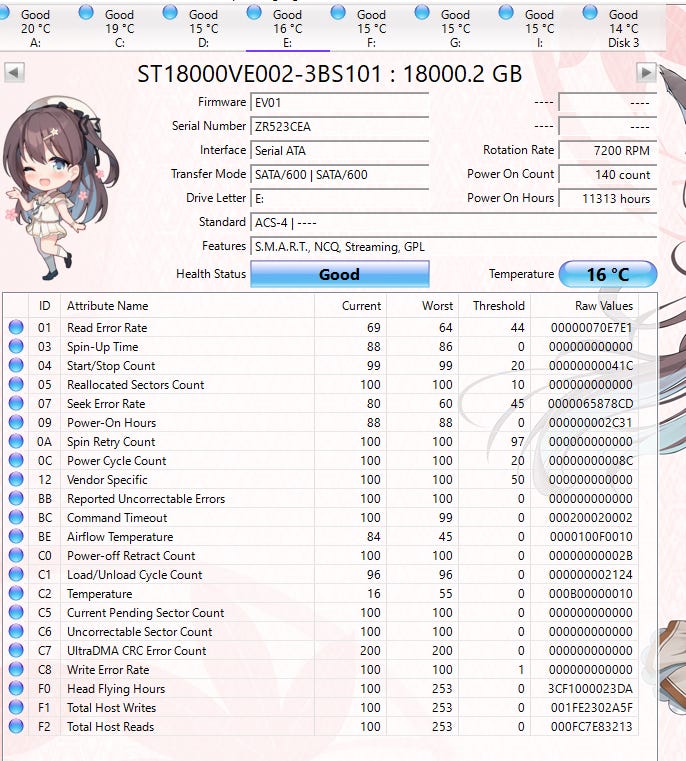Select the F: drive tab
Screen dimensions: 686x761
371,27
